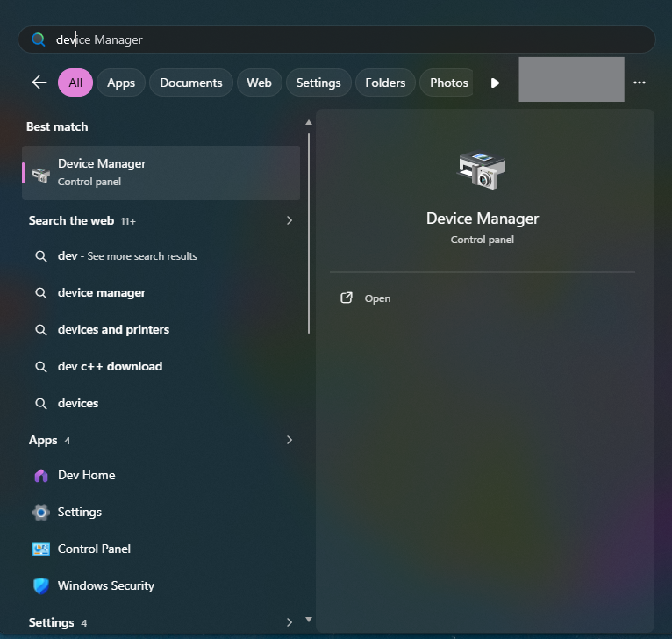Switch to the Web filter tab

(x=260, y=83)
